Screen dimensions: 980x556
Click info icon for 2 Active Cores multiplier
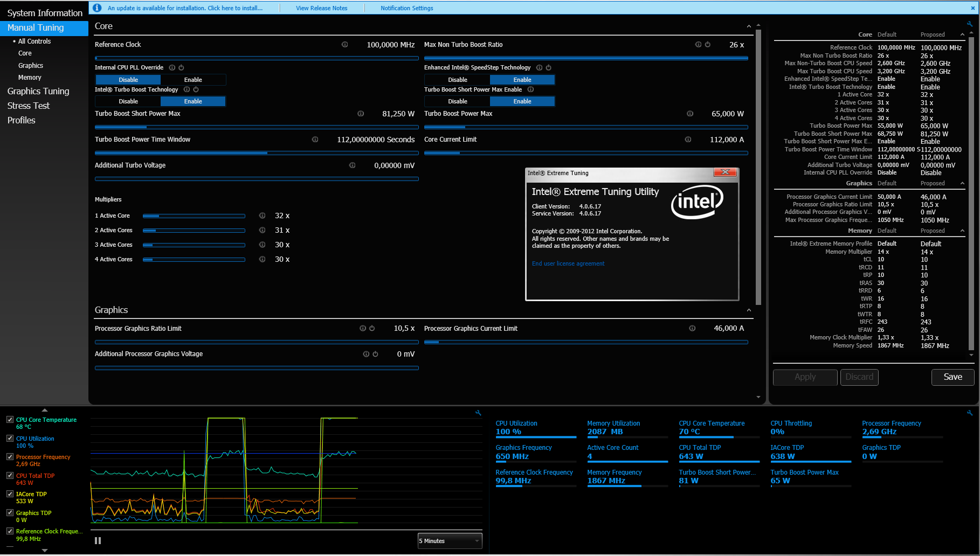click(x=262, y=230)
